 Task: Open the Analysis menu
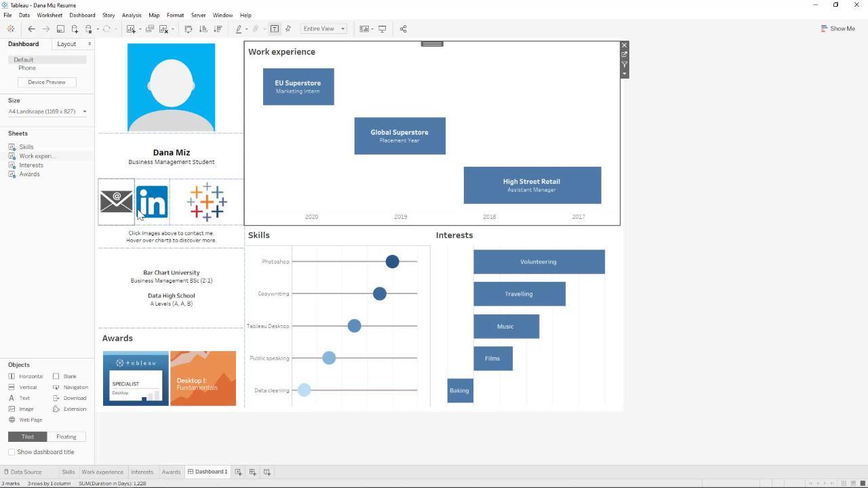coord(132,15)
